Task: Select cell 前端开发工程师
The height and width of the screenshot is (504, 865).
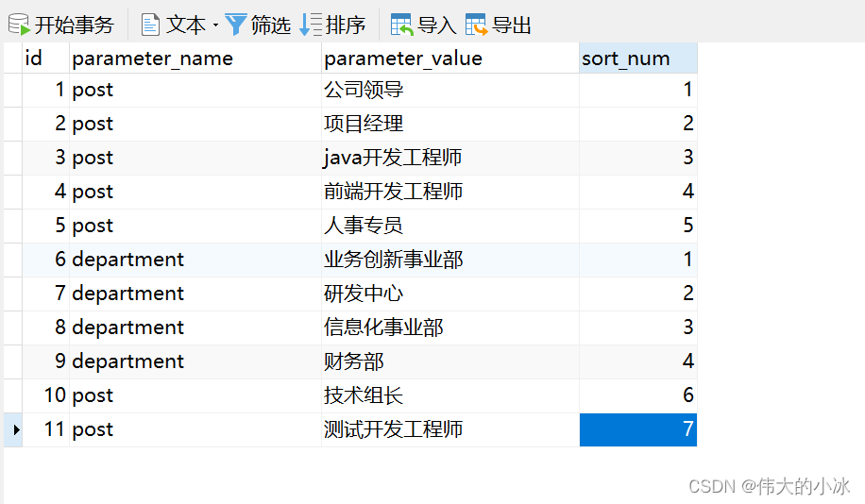Action: pyautogui.click(x=450, y=192)
